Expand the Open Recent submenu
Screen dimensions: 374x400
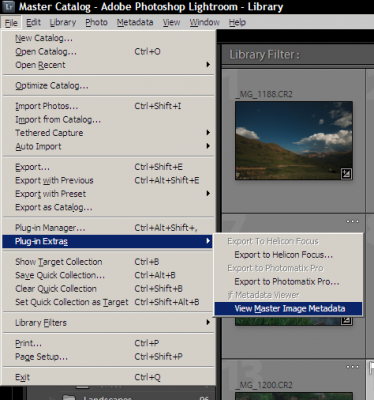click(x=109, y=65)
